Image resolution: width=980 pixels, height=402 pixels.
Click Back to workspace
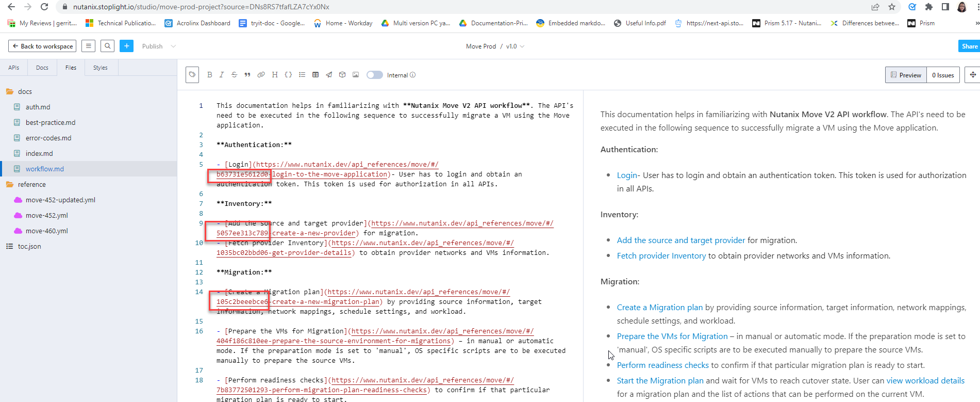coord(42,46)
